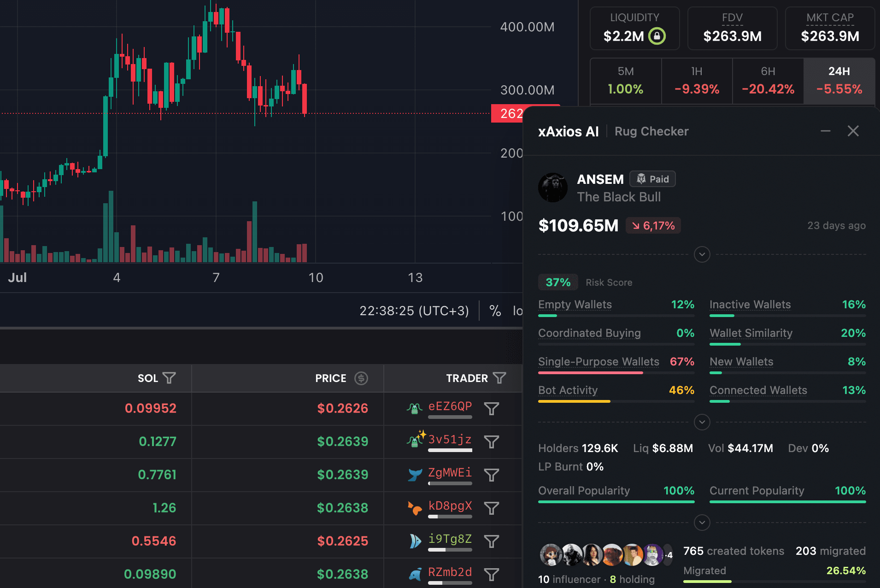This screenshot has height=588, width=880.
Task: Click the Bot Activity progress bar
Action: click(616, 401)
